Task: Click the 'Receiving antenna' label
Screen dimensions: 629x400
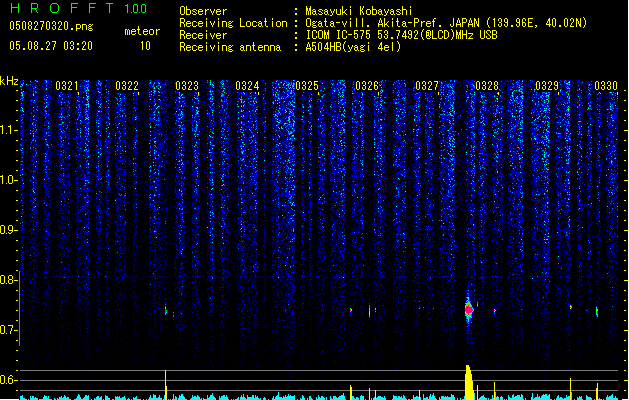Action: click(x=230, y=47)
